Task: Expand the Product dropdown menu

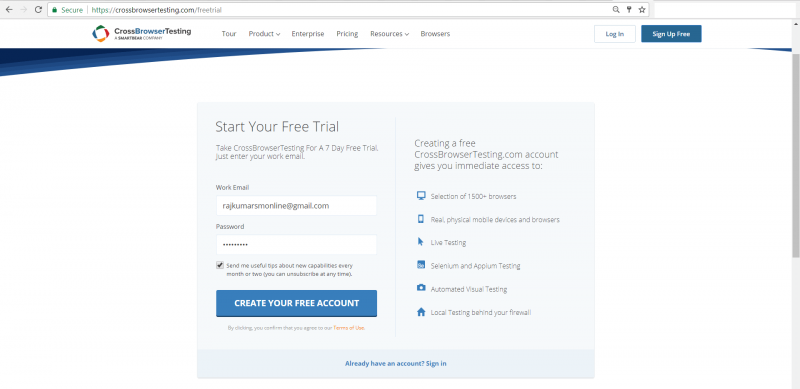Action: tap(264, 34)
